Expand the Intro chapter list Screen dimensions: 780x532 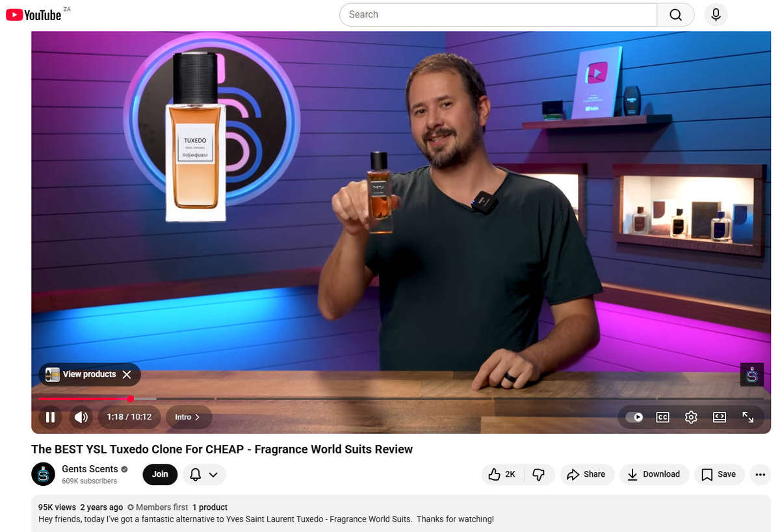(x=188, y=417)
